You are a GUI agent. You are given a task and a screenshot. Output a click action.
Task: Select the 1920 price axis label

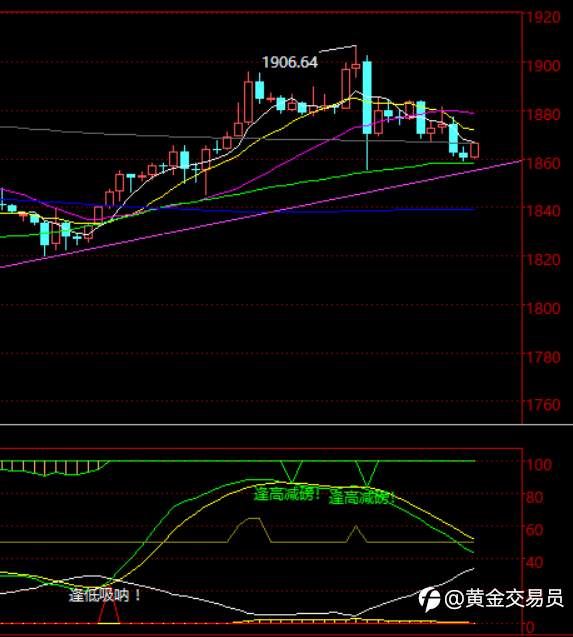(544, 17)
